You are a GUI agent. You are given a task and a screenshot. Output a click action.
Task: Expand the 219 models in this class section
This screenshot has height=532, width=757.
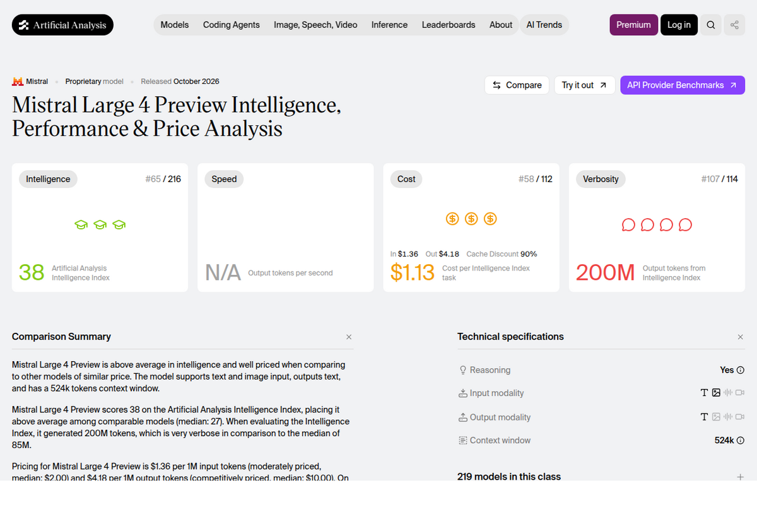pos(741,477)
